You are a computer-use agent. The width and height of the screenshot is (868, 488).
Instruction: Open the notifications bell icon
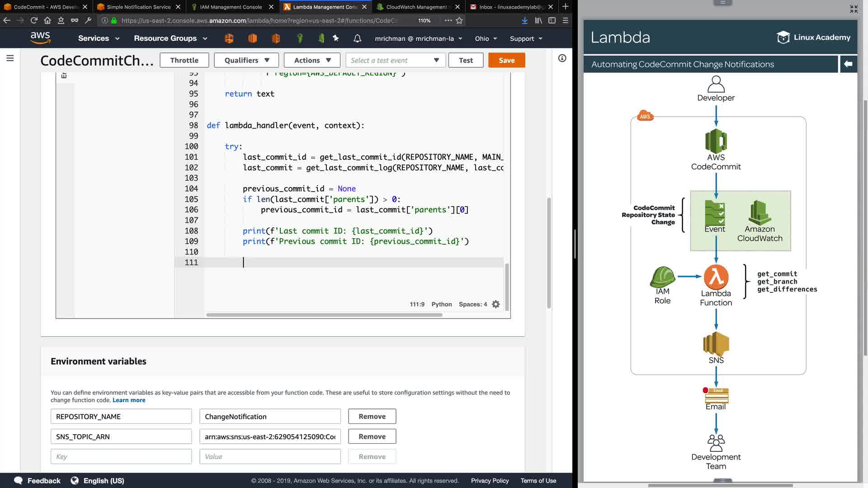tap(357, 38)
